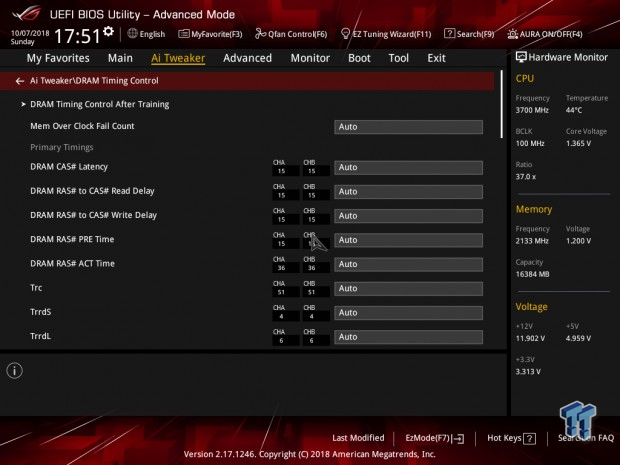Click CHA value 6 in TrrdL row
The height and width of the screenshot is (465, 620).
point(281,340)
